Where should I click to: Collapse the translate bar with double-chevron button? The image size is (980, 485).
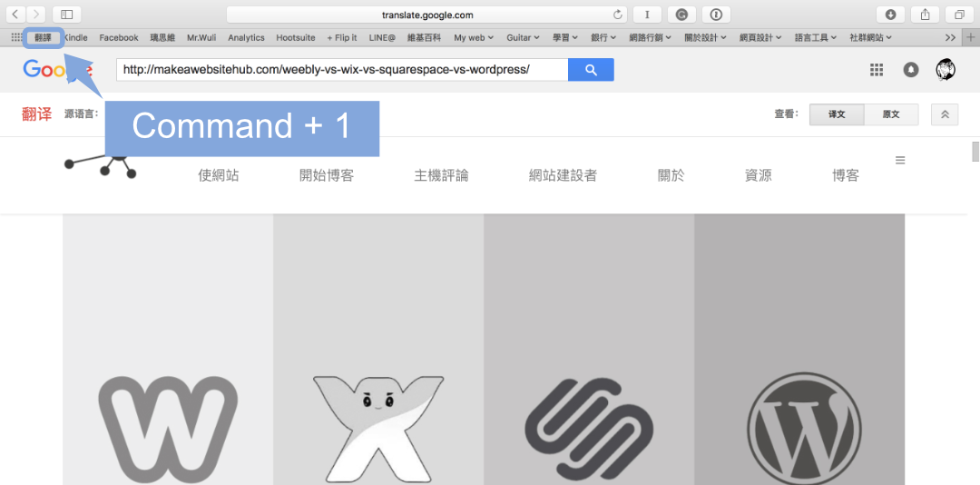tap(945, 114)
